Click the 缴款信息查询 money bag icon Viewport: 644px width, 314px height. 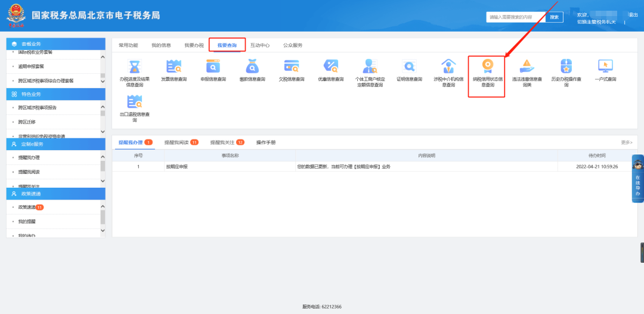[252, 66]
